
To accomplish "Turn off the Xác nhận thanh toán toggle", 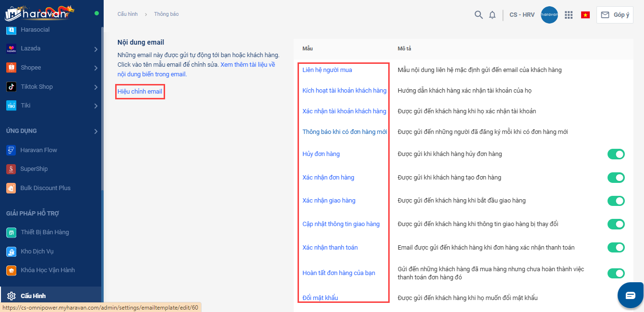I will (616, 248).
